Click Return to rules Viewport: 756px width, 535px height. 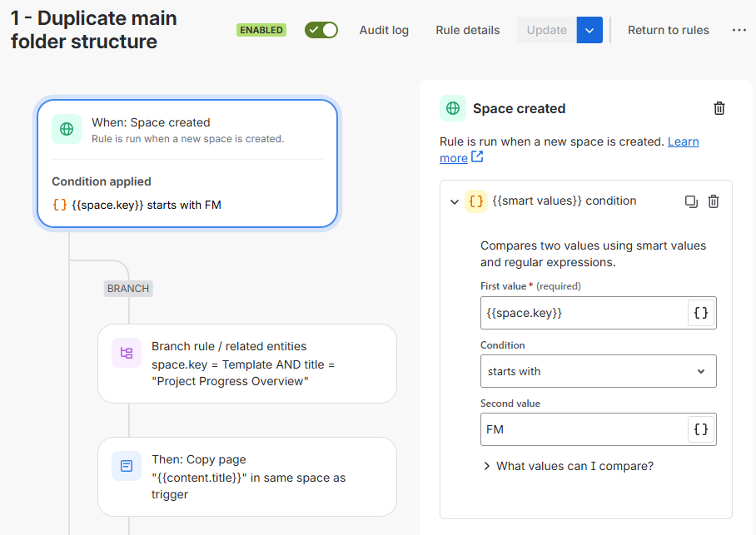(x=669, y=30)
